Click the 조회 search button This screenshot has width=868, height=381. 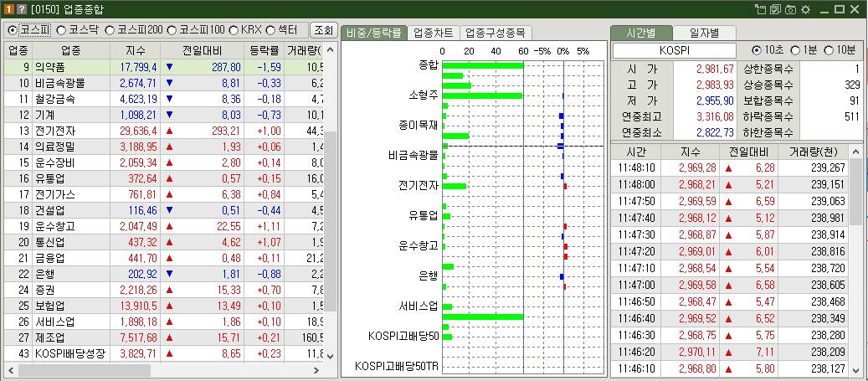[x=323, y=30]
